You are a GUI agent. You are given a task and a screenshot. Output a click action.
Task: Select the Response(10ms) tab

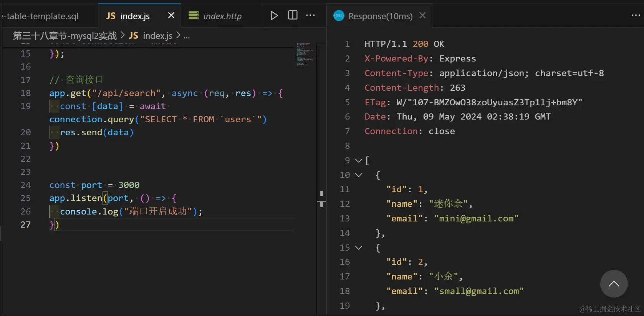pyautogui.click(x=380, y=16)
